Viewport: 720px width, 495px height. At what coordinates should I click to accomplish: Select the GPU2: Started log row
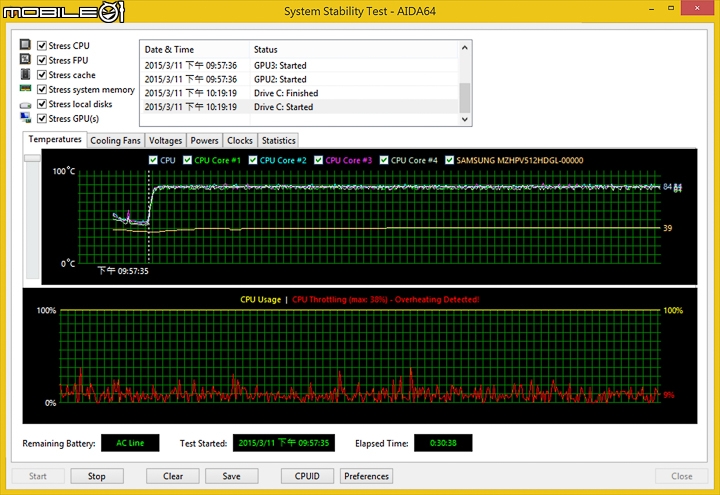(x=300, y=79)
